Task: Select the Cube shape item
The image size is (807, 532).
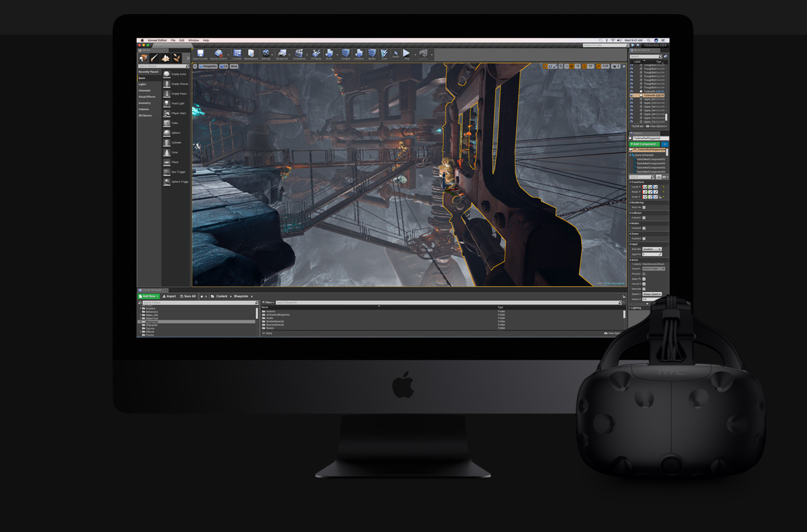Action: [177, 123]
